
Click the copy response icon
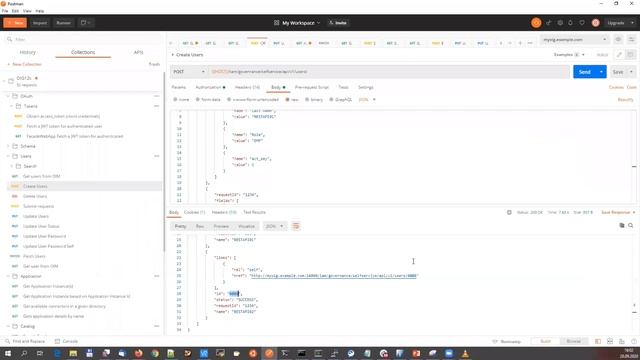tap(622, 225)
